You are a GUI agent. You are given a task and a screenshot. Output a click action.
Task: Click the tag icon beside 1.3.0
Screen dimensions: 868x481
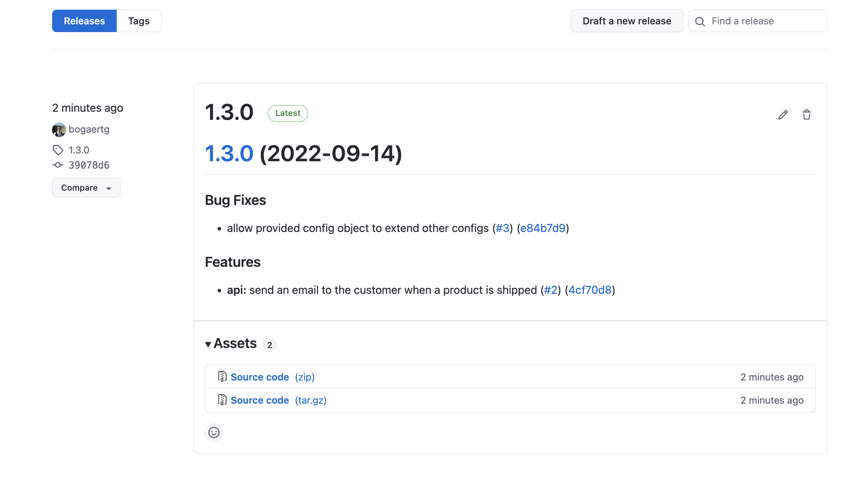58,150
